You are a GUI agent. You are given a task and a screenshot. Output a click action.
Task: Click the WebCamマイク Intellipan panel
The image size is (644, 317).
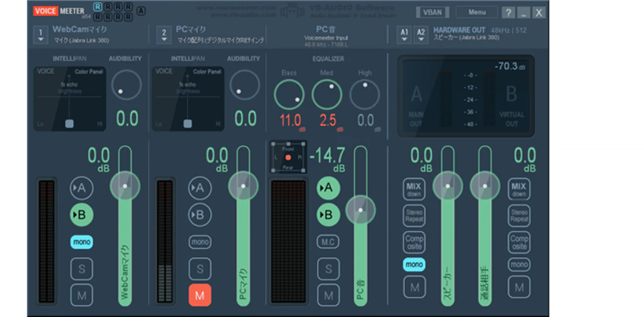pyautogui.click(x=69, y=99)
